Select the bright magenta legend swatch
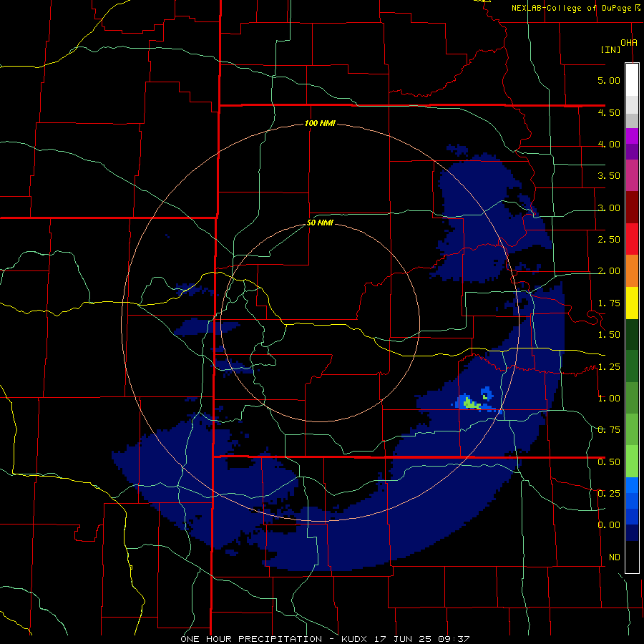The width and height of the screenshot is (644, 644). point(632,136)
